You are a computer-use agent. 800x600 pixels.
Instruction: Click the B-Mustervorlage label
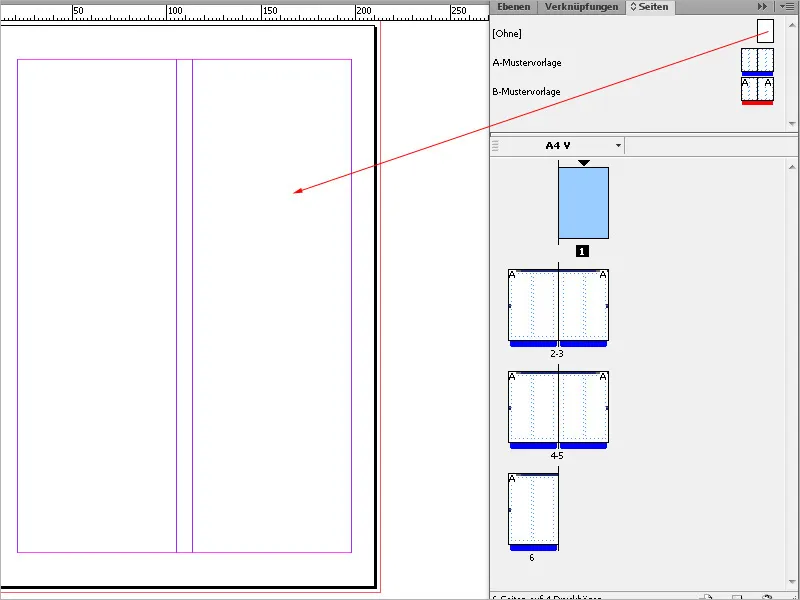point(527,92)
